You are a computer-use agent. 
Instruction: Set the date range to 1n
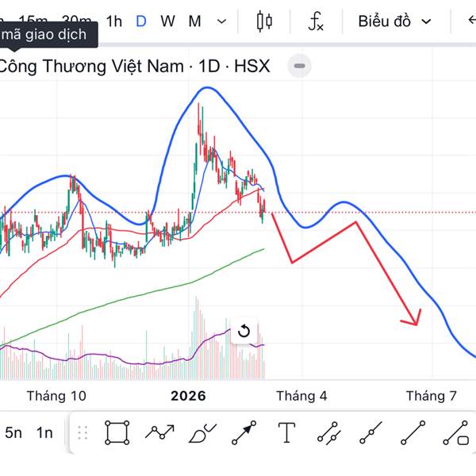tap(44, 432)
